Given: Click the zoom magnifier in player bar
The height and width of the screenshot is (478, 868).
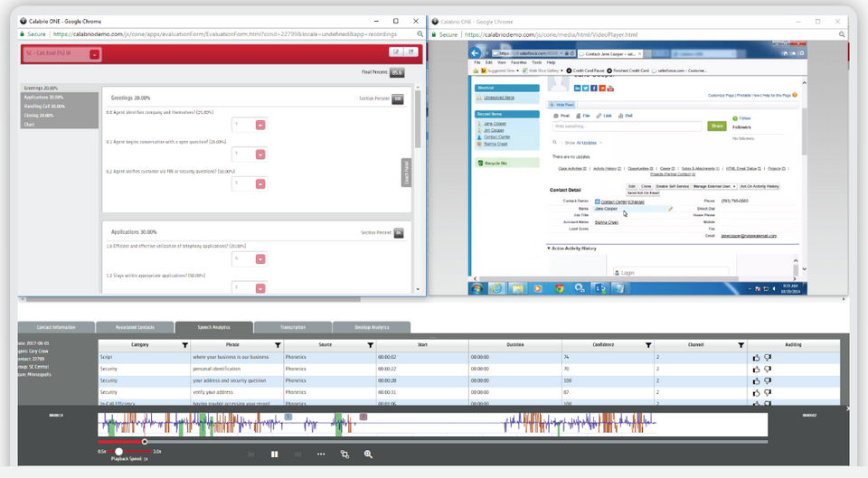Looking at the screenshot, I should pyautogui.click(x=368, y=455).
